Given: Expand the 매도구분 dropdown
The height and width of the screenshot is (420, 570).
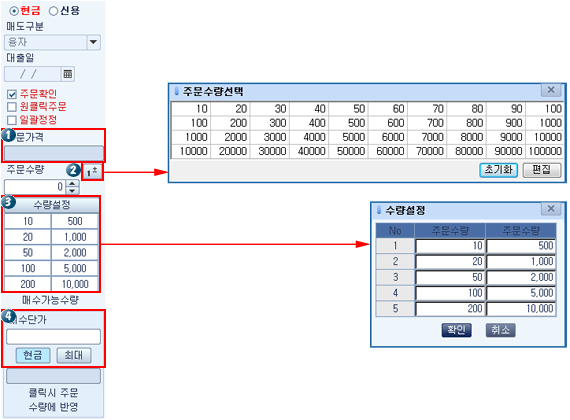Looking at the screenshot, I should [93, 42].
